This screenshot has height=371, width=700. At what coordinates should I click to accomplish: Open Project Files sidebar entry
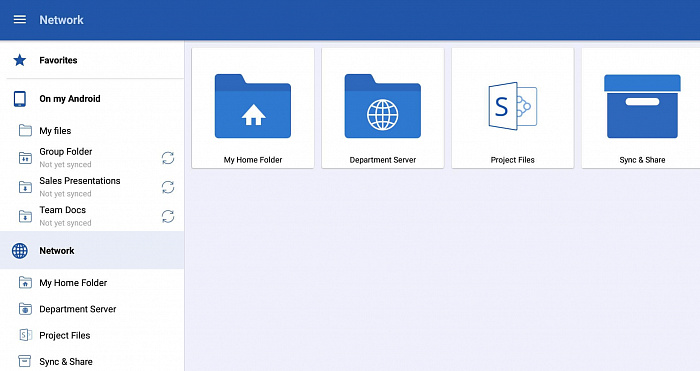[92, 335]
